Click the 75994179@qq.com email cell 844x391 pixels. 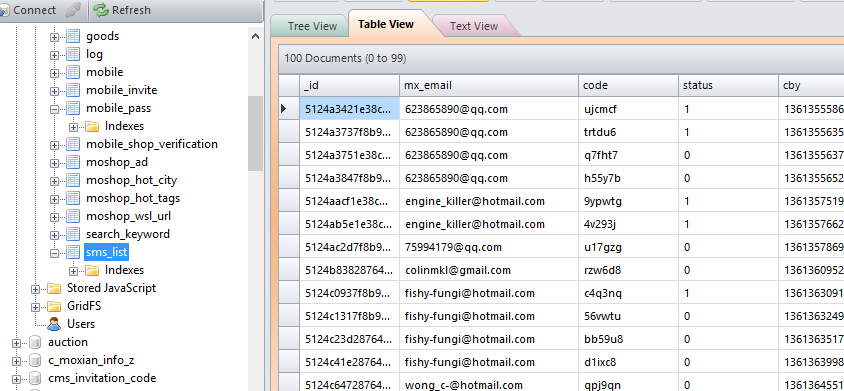coord(489,247)
